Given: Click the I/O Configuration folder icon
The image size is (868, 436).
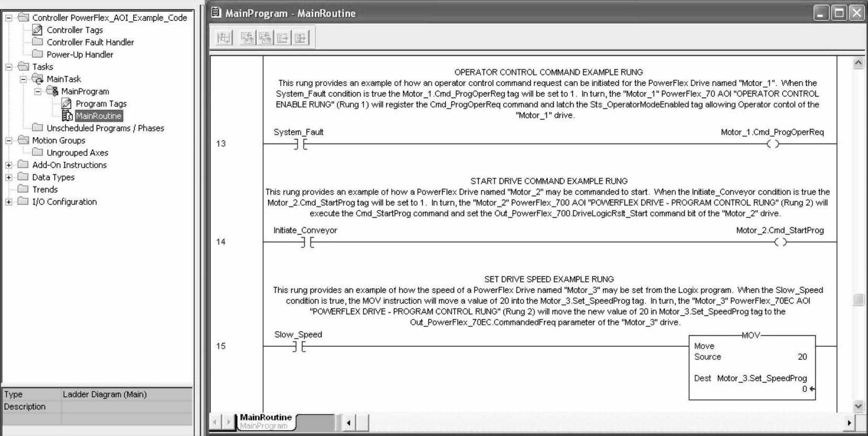Looking at the screenshot, I should pyautogui.click(x=23, y=201).
